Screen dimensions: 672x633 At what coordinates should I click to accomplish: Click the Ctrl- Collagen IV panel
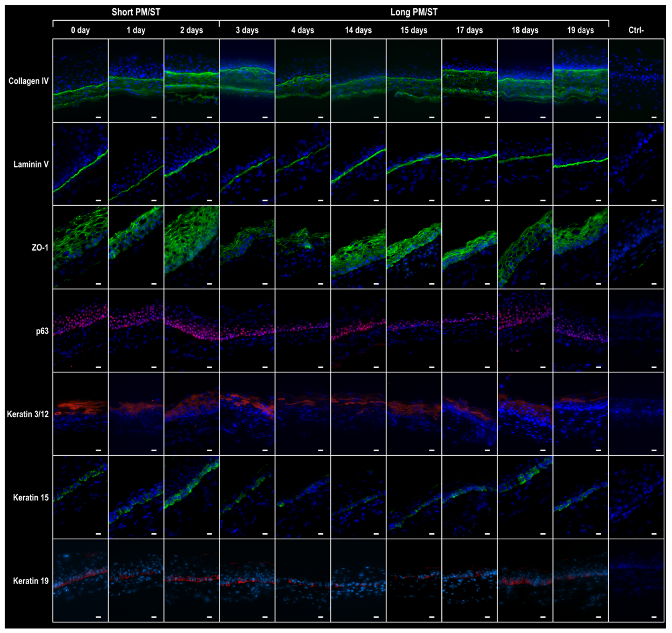636,80
